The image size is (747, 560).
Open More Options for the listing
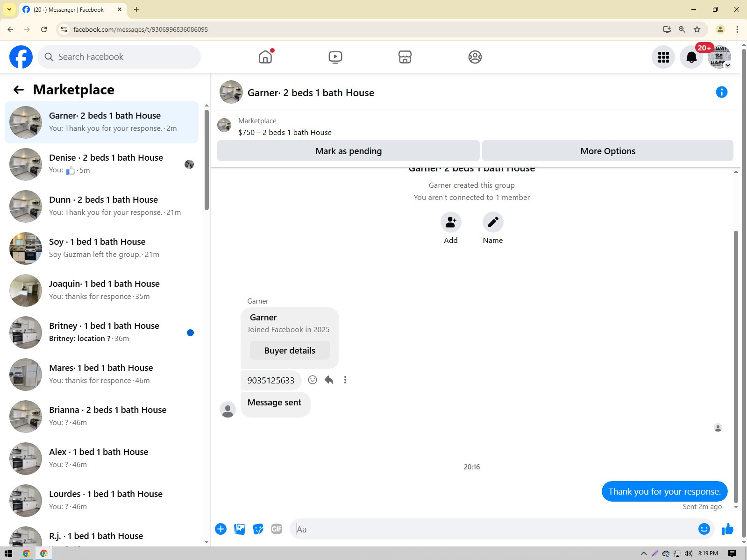608,151
